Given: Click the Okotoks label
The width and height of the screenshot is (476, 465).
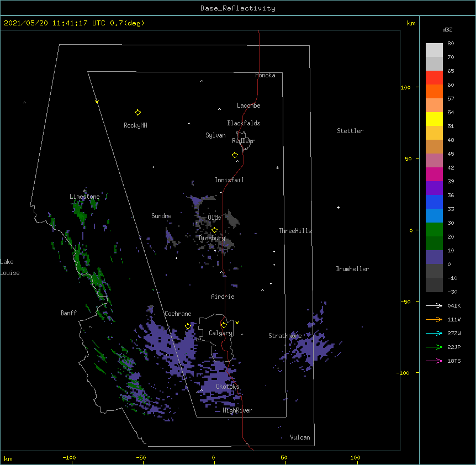Looking at the screenshot, I should click(228, 387).
